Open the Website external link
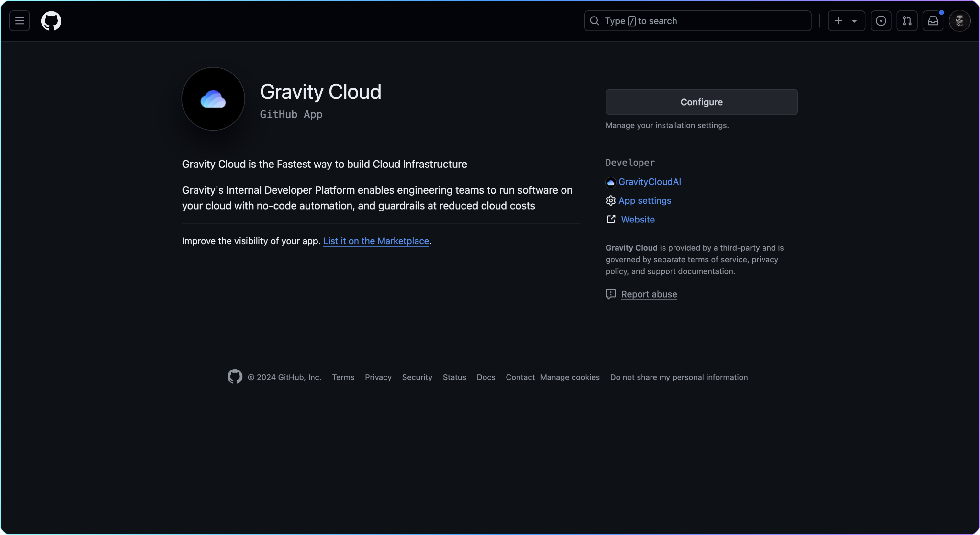This screenshot has height=535, width=980. click(638, 220)
